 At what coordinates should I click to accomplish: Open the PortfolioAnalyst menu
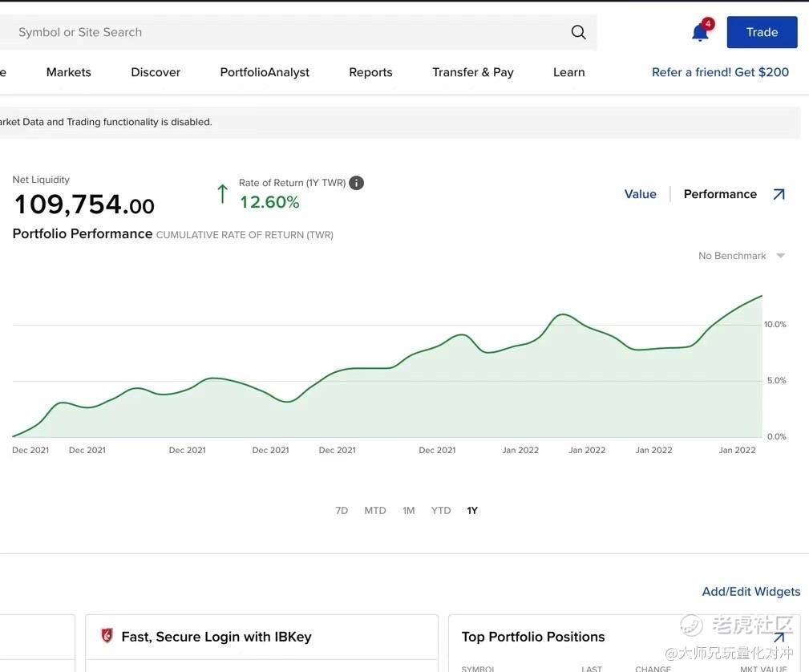(265, 72)
